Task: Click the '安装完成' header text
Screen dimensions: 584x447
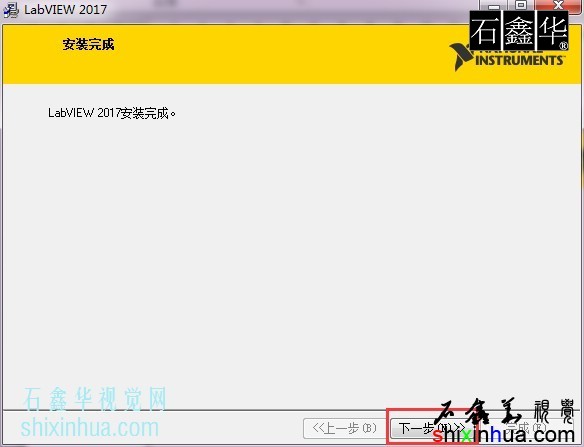Action: [88, 44]
